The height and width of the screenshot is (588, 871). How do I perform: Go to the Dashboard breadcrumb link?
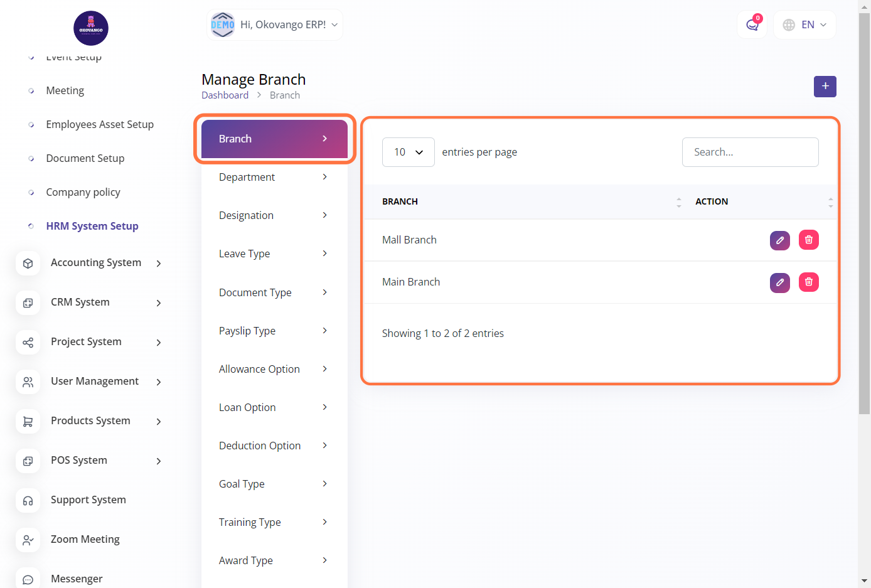click(225, 95)
